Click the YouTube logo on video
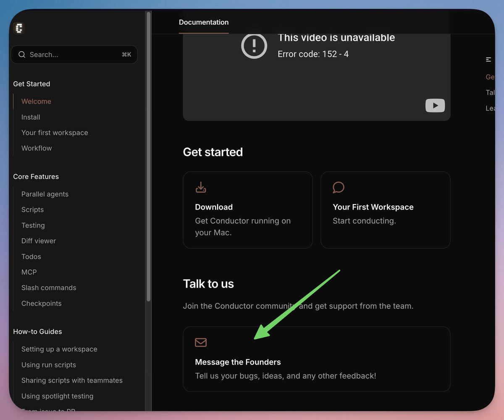The image size is (504, 420). pyautogui.click(x=435, y=105)
